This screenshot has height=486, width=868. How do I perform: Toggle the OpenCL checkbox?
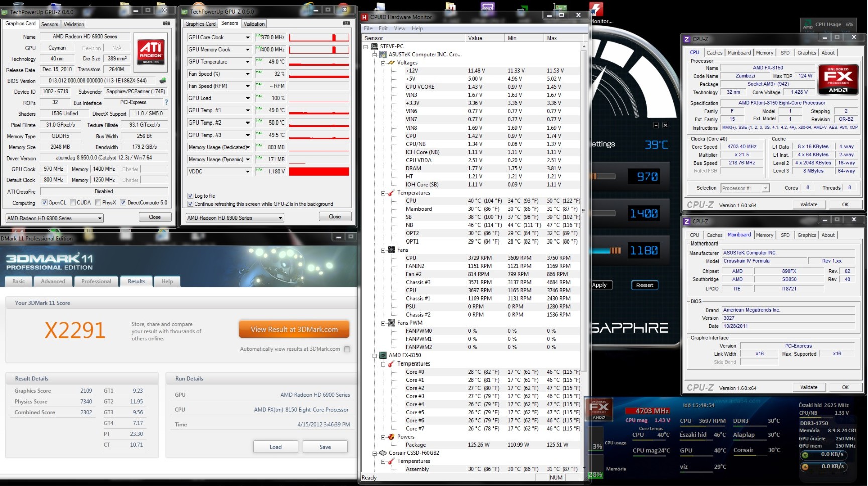[x=45, y=203]
